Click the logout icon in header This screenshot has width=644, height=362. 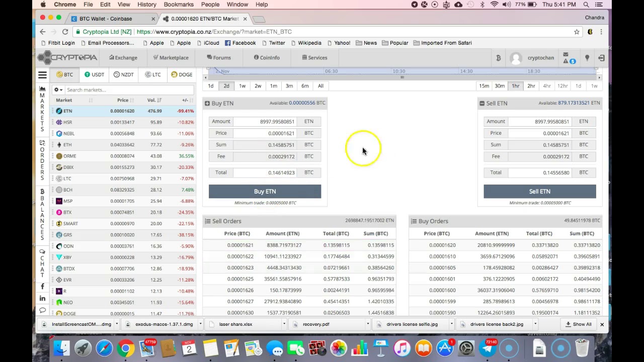[x=601, y=58]
